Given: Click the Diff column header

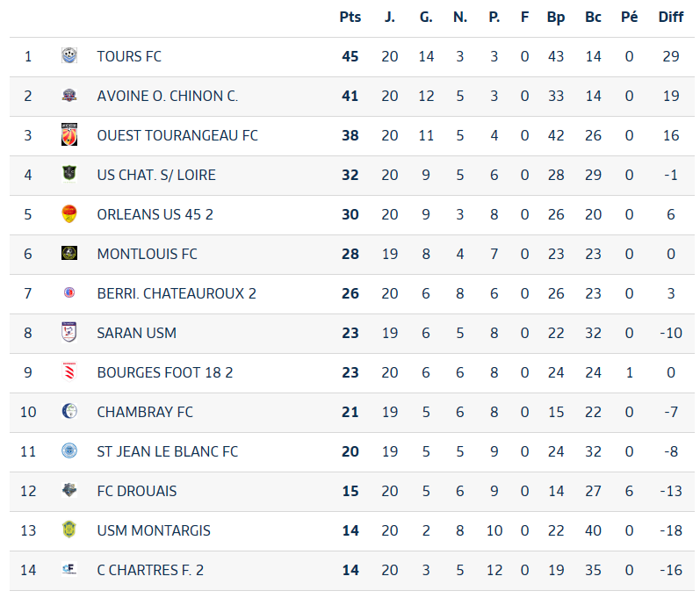Looking at the screenshot, I should pyautogui.click(x=670, y=17).
